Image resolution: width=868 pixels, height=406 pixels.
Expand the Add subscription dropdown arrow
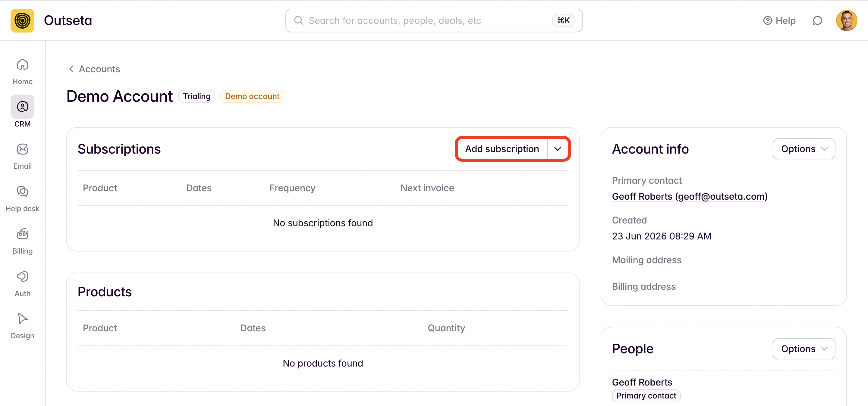point(558,149)
